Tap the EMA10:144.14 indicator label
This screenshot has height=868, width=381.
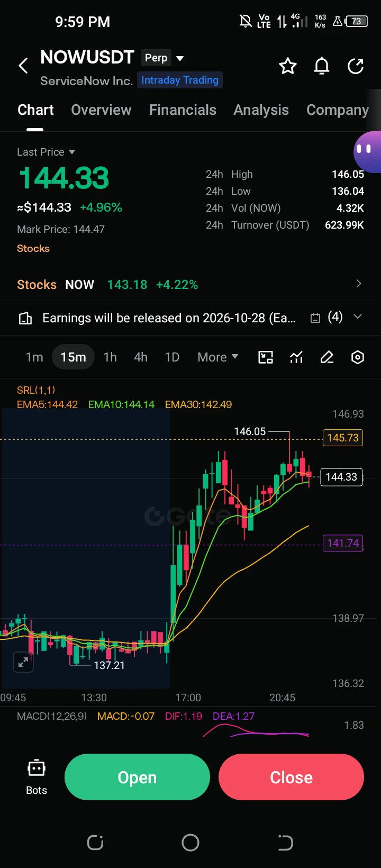pyautogui.click(x=121, y=404)
